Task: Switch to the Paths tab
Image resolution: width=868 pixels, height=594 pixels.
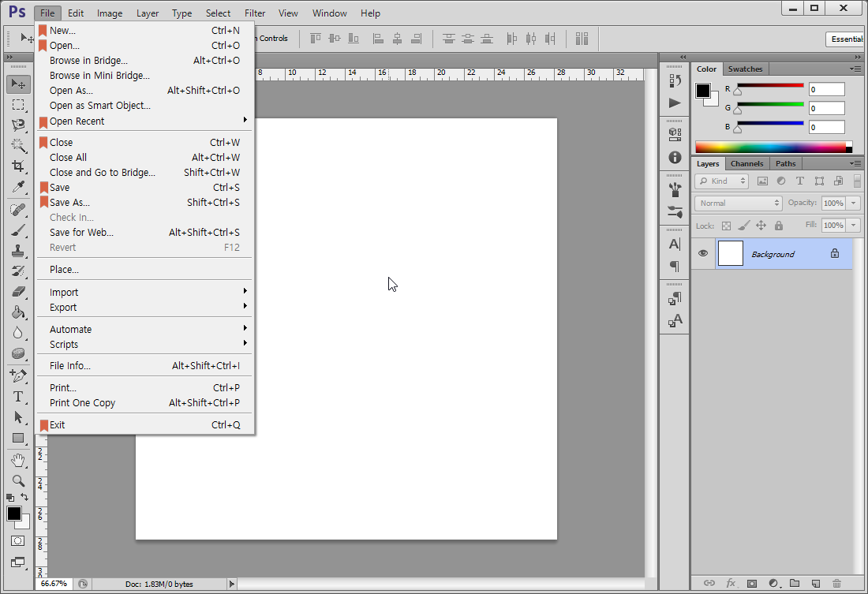Action: (x=785, y=164)
